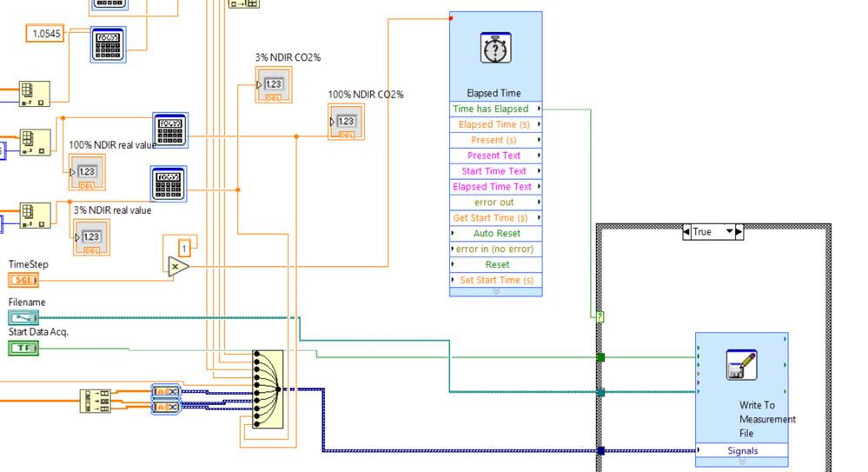Click the numeric constant 1.0545

[x=45, y=34]
